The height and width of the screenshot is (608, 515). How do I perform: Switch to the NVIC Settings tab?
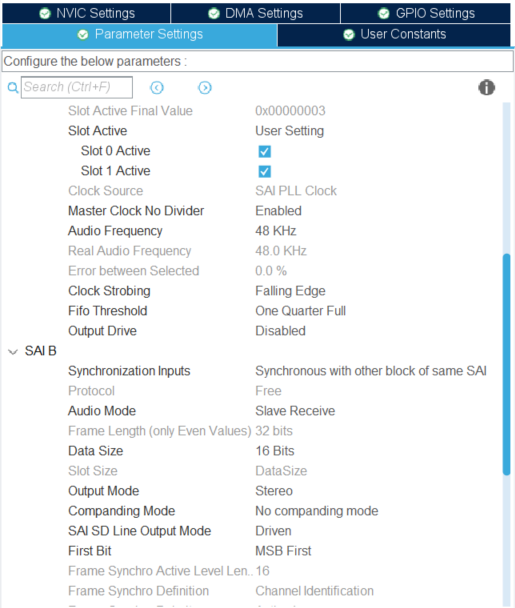coord(86,14)
